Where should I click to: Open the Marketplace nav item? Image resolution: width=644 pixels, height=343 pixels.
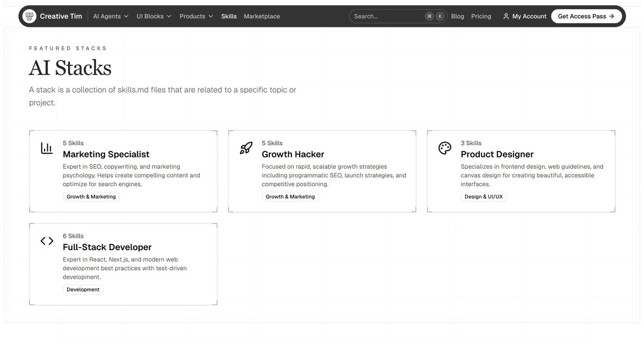point(262,16)
